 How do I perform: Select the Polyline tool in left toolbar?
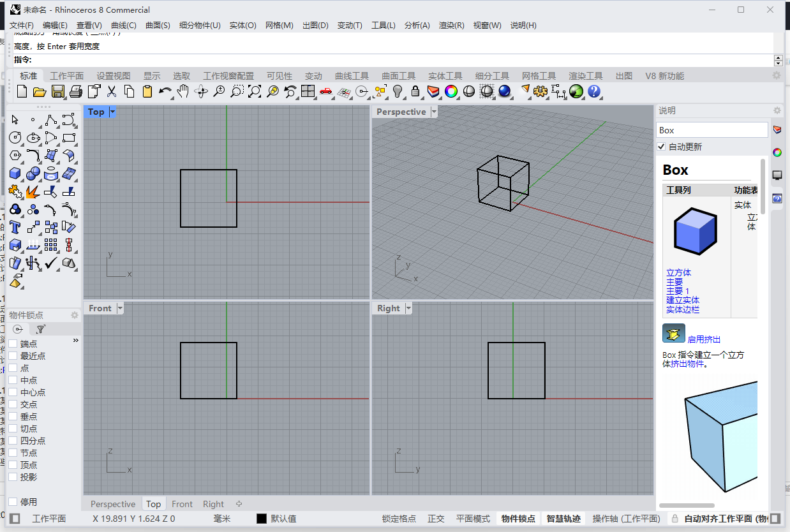point(51,120)
